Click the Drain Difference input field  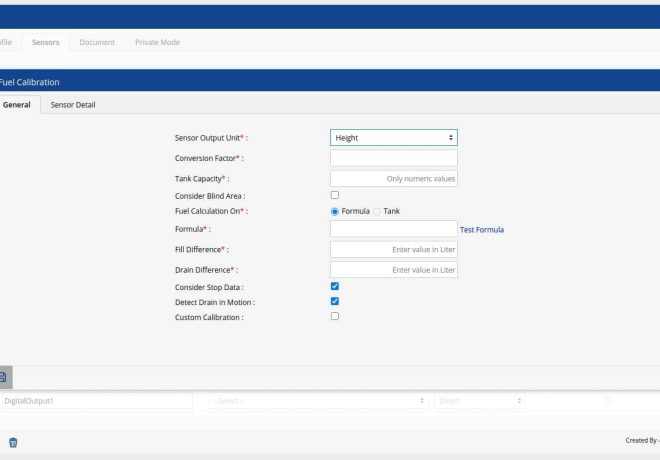(393, 270)
